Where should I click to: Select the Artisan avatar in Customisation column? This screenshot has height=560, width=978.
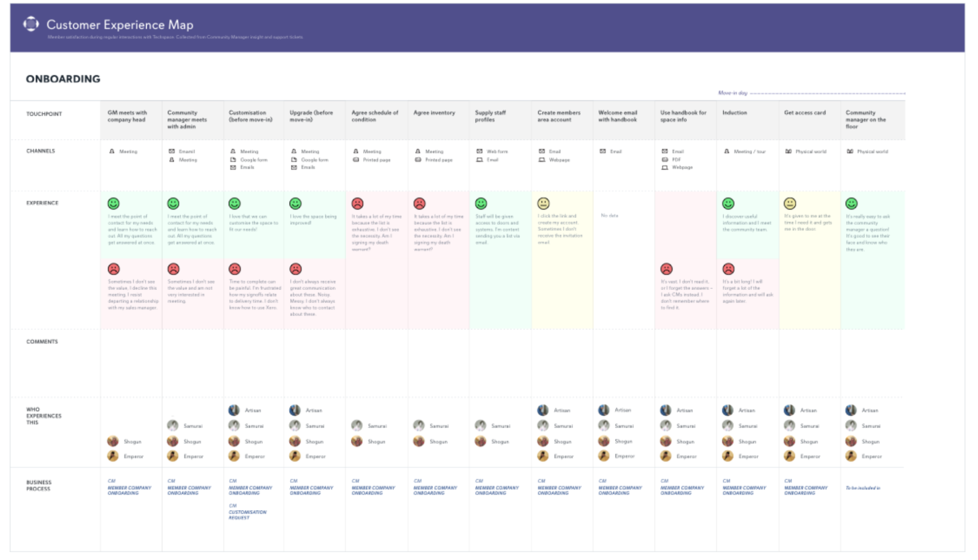pos(234,410)
